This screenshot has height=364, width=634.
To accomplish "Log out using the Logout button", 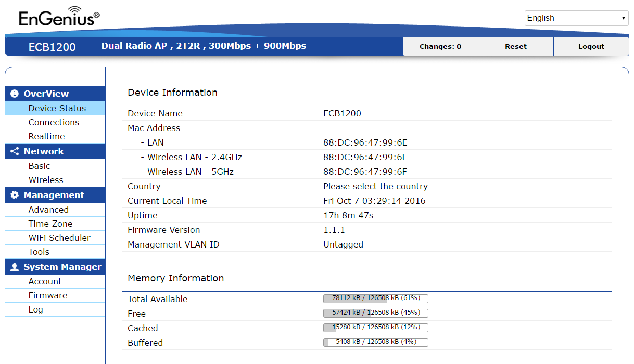I will tap(591, 46).
